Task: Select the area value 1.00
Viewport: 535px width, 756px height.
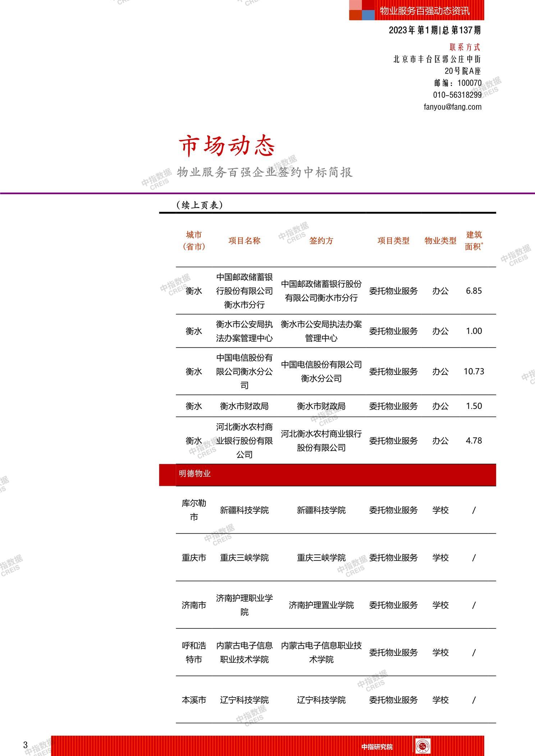Action: pos(474,331)
